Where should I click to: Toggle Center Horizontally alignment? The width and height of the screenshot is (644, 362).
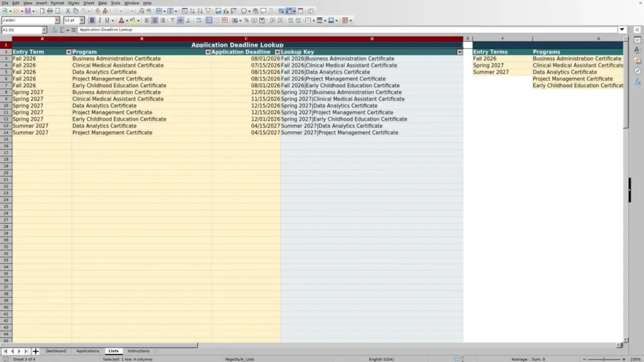pos(155,20)
